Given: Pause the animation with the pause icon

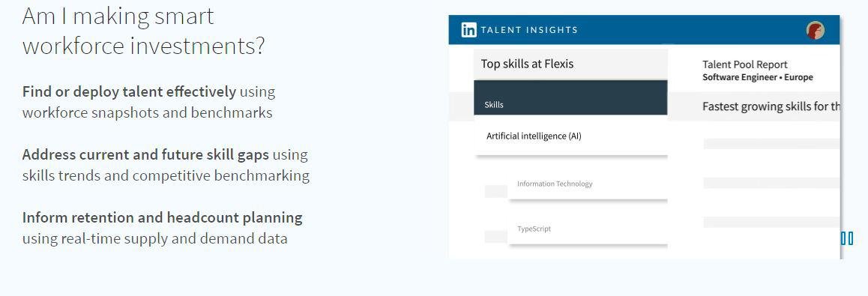Looking at the screenshot, I should click(846, 238).
